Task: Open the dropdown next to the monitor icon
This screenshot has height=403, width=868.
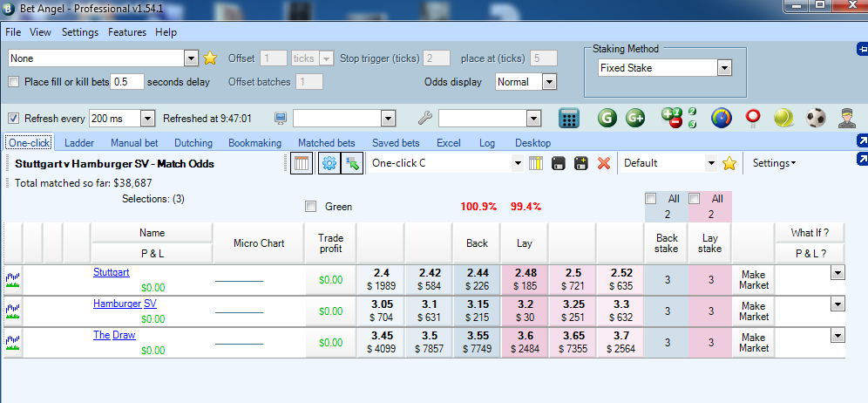Action: [388, 118]
